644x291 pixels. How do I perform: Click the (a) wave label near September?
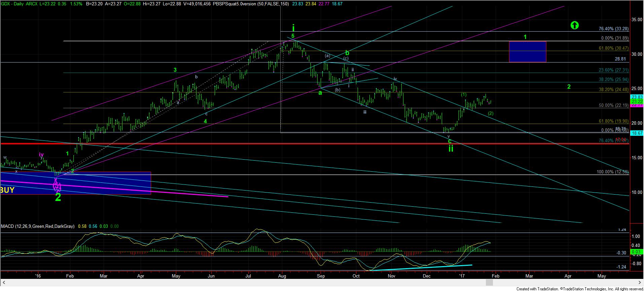327,55
